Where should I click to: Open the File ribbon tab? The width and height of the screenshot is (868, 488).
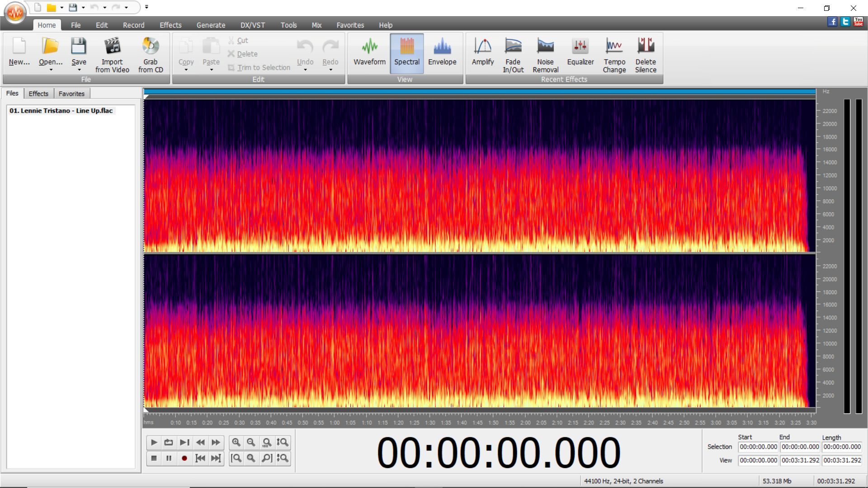[75, 25]
